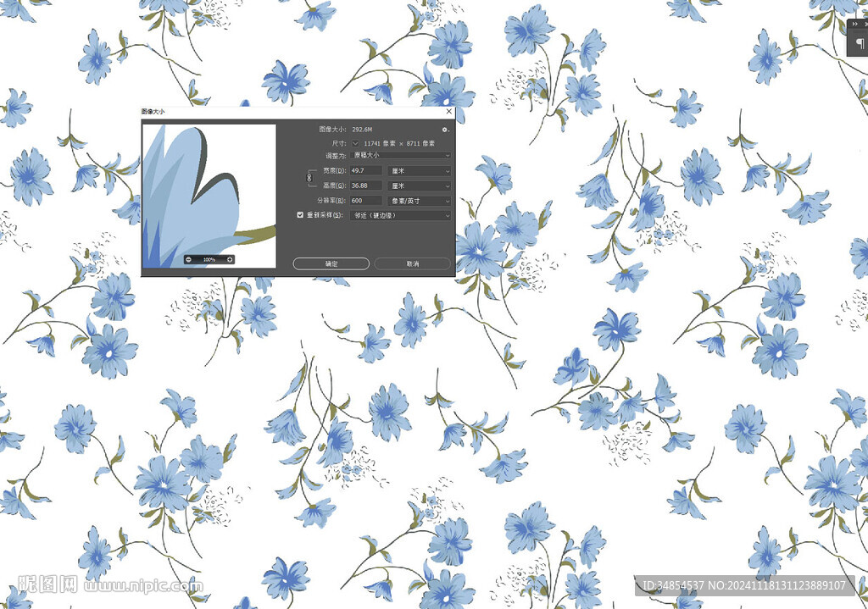Click the 图像大小 dialog title text
The image size is (868, 609).
tap(153, 112)
